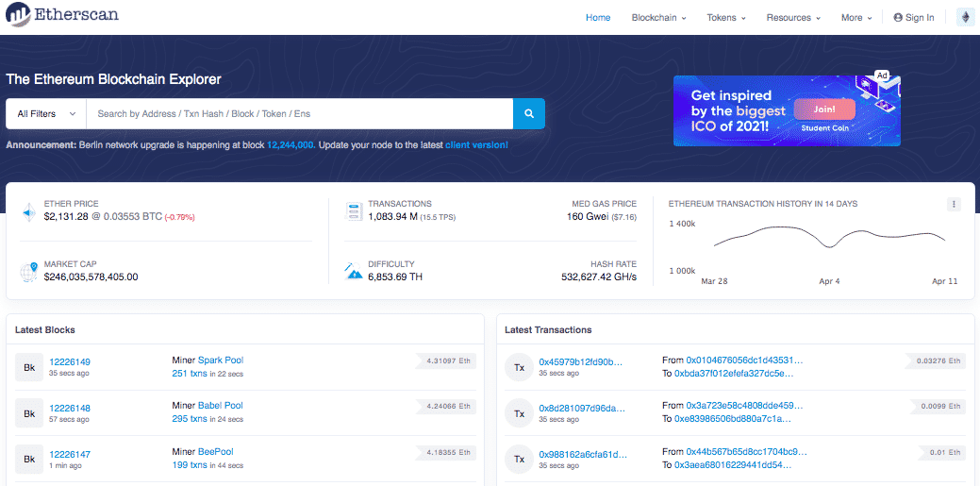Click the Ethereum diamond icon in header
Viewport: 980px width, 486px height.
[x=966, y=18]
